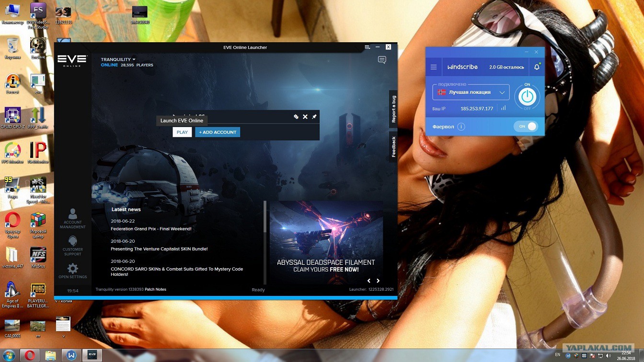Click the Windscribe IP address 185.253.97.177
The width and height of the screenshot is (644, 362).
coord(477,109)
